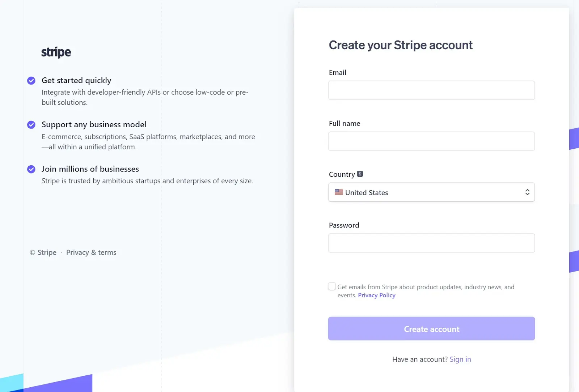Click the checkmark beside Join millions of businesses

click(31, 169)
